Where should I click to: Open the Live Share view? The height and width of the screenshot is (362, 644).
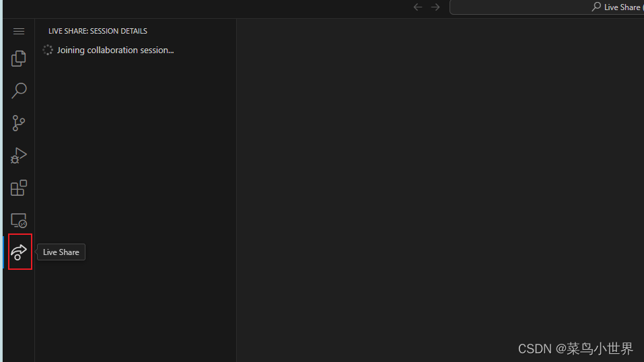(19, 252)
